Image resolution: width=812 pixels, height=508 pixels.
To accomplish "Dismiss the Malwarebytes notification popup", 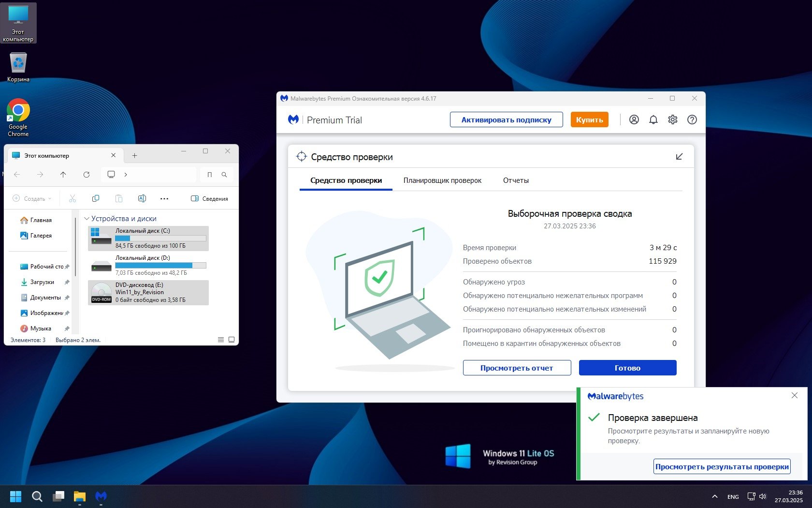I will pos(794,396).
